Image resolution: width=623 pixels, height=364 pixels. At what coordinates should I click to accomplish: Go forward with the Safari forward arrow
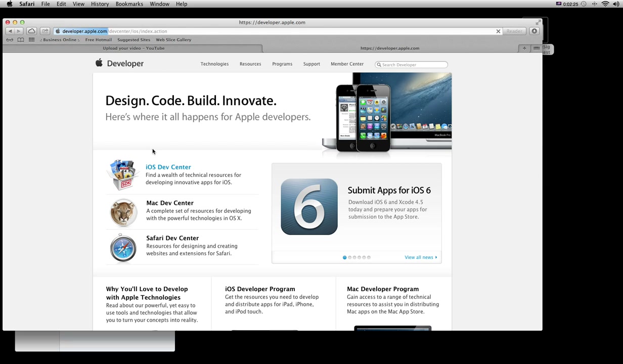(19, 31)
